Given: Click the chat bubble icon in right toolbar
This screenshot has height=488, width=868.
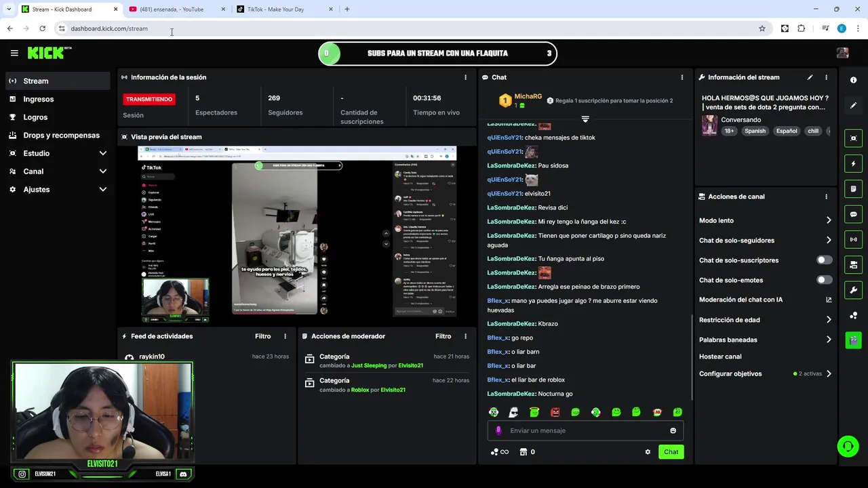Looking at the screenshot, I should click(x=853, y=214).
